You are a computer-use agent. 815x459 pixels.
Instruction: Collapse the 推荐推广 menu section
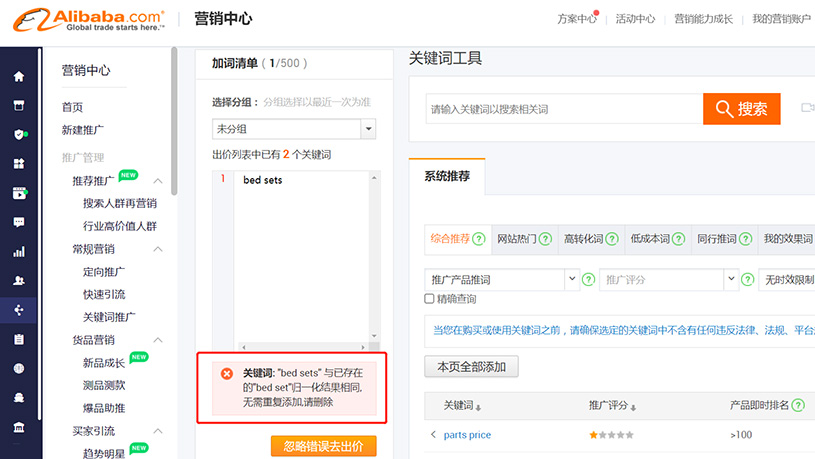(x=158, y=181)
